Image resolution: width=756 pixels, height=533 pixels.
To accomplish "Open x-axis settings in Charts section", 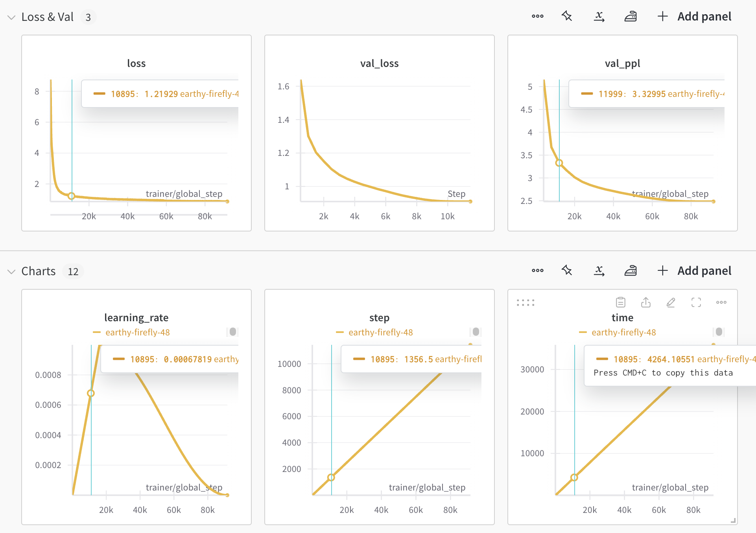I will (x=599, y=270).
